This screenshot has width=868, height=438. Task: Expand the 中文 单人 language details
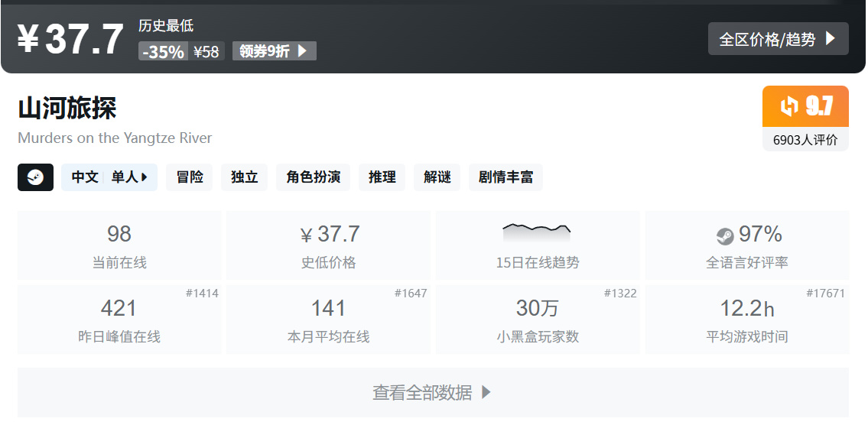tap(109, 177)
